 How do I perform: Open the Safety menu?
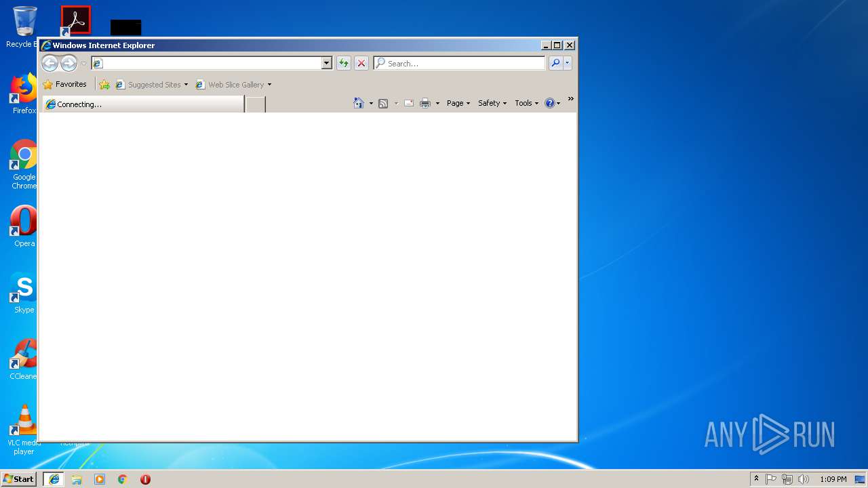tap(492, 103)
